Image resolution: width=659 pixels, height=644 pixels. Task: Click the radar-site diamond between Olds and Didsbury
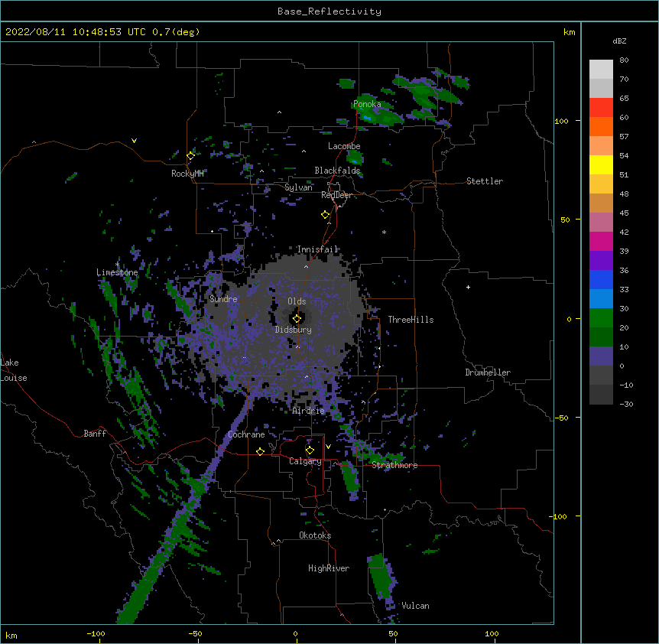tap(297, 319)
